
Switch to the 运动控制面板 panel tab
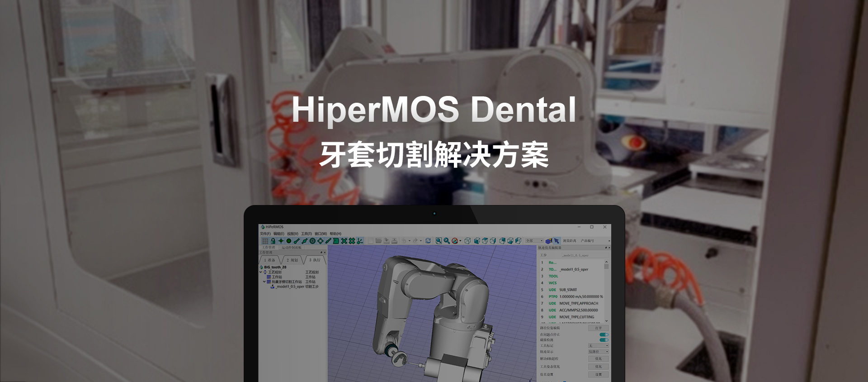coord(292,248)
